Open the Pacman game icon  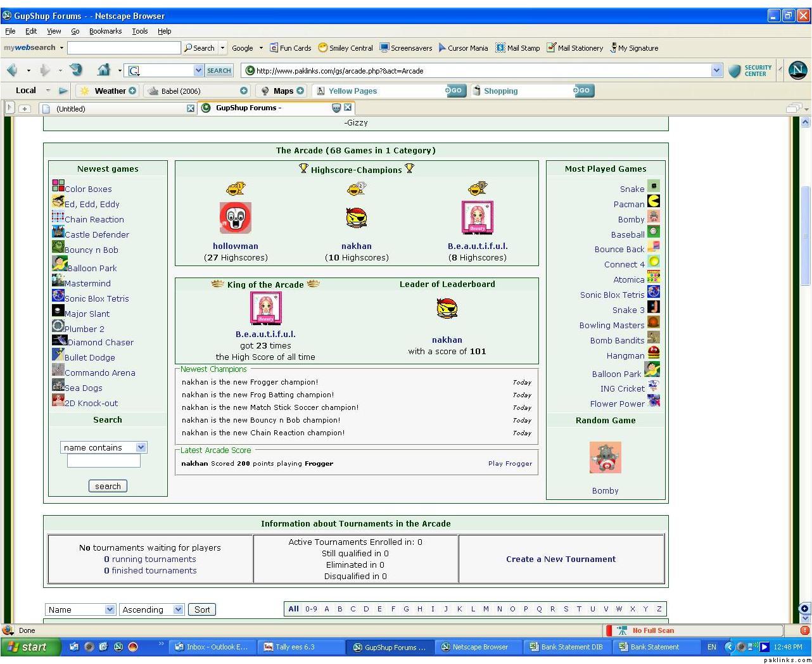pos(654,201)
